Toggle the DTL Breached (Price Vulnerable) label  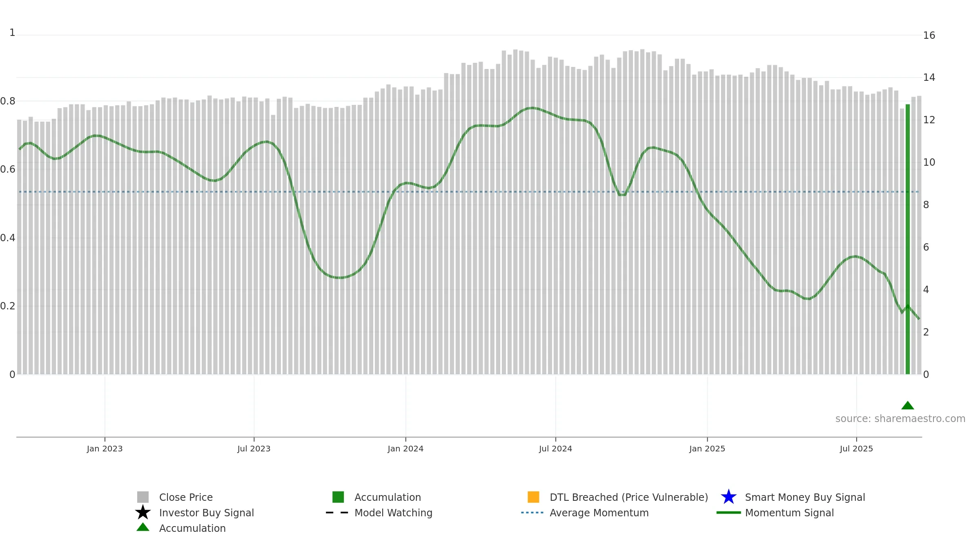click(x=629, y=497)
